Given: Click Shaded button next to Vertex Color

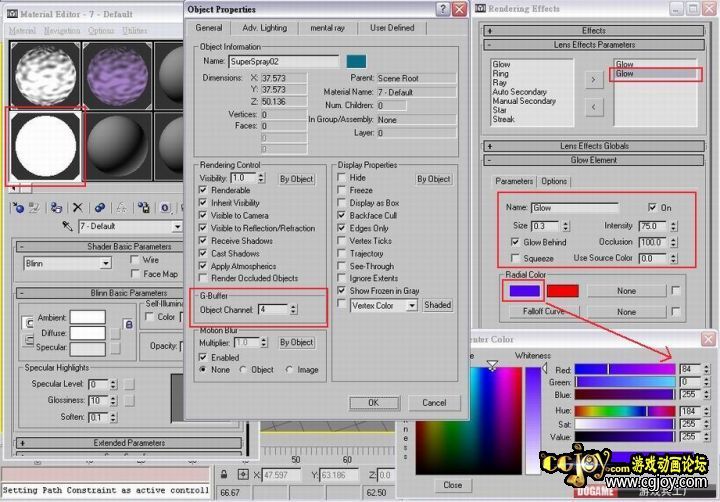Looking at the screenshot, I should point(437,305).
